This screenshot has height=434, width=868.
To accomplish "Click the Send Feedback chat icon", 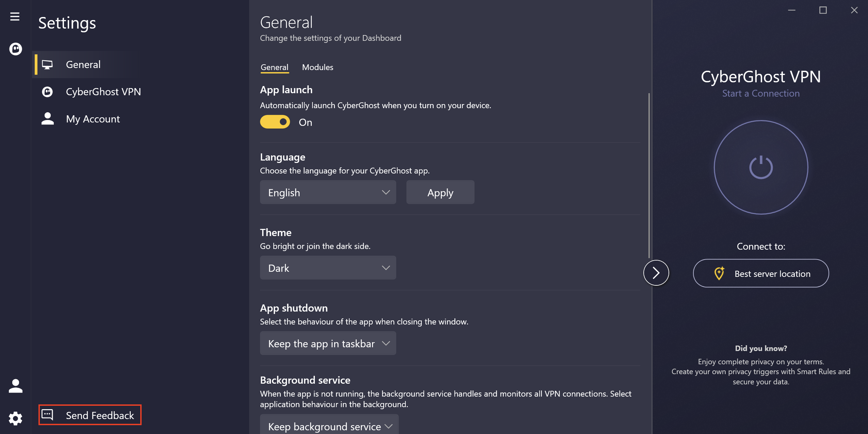I will click(x=47, y=415).
